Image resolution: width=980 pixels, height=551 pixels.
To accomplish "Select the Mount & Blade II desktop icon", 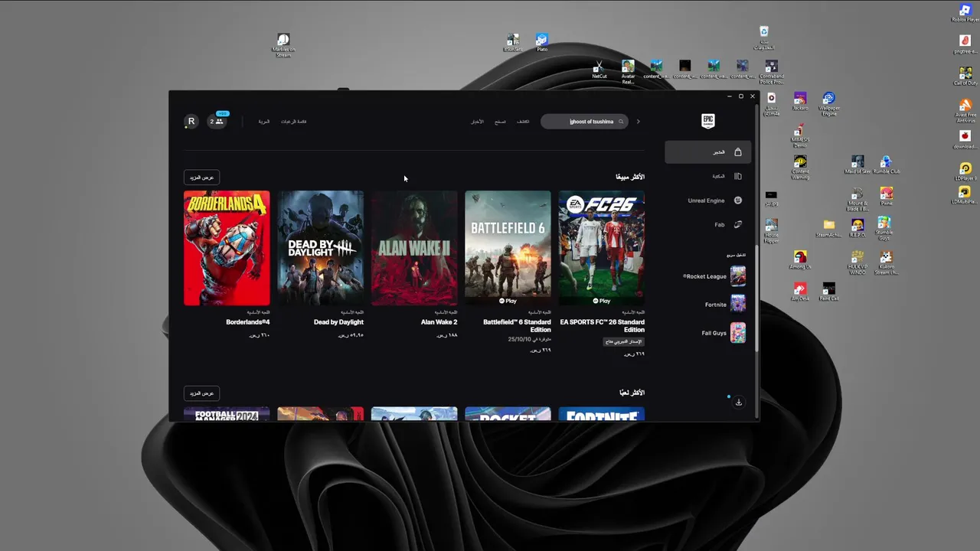I will (x=857, y=200).
